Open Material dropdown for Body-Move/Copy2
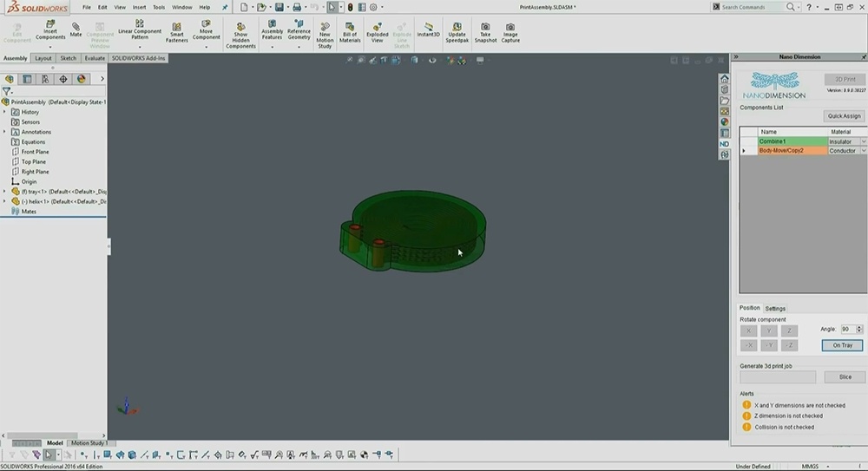Screen dimensions: 868x471 pyautogui.click(x=864, y=151)
